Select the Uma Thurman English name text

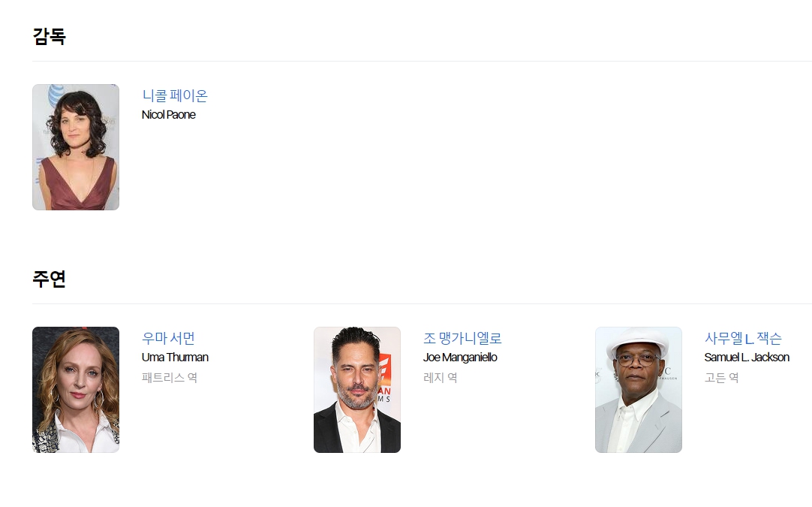tap(175, 358)
